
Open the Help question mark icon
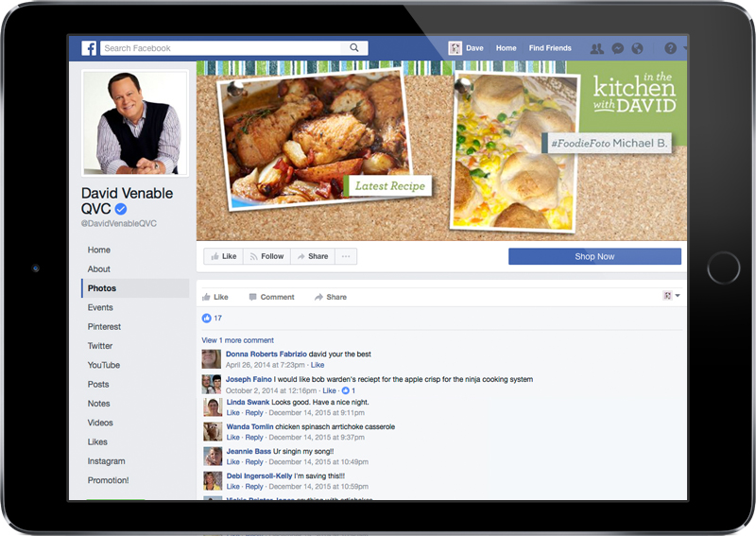pos(670,48)
